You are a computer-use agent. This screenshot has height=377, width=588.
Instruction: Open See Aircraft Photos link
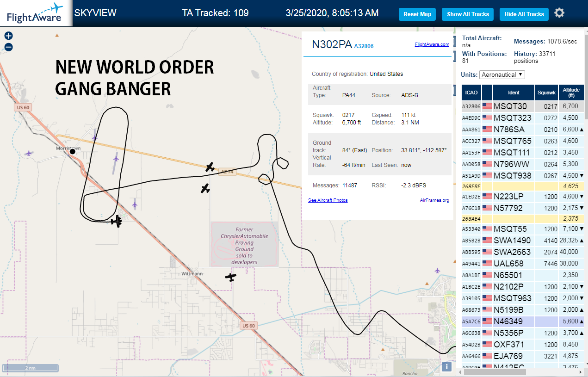328,200
